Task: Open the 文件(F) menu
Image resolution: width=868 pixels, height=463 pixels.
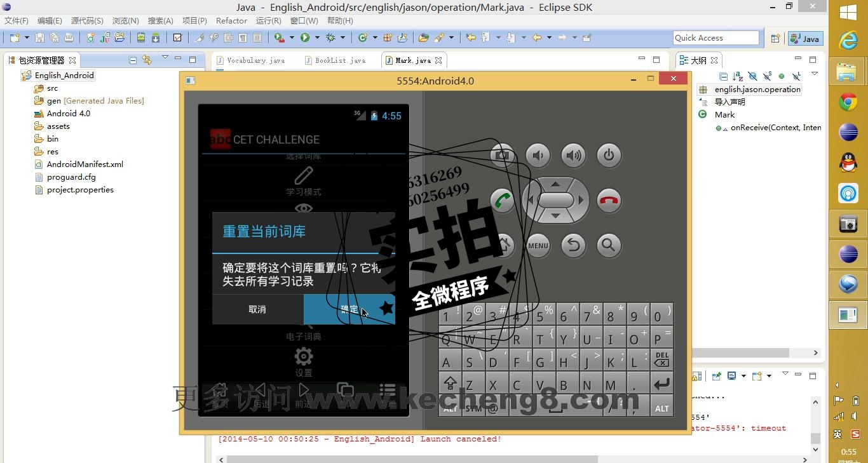Action: (x=17, y=21)
